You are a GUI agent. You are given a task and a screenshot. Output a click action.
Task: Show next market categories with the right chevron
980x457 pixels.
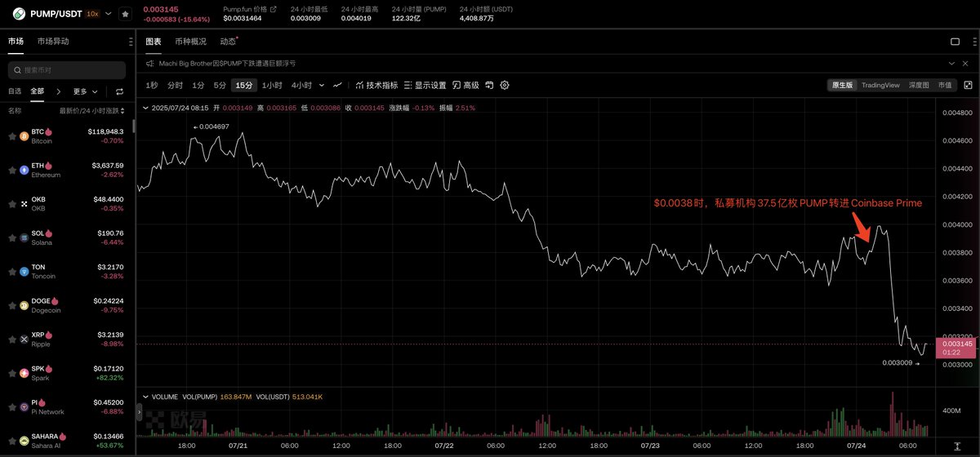point(60,91)
